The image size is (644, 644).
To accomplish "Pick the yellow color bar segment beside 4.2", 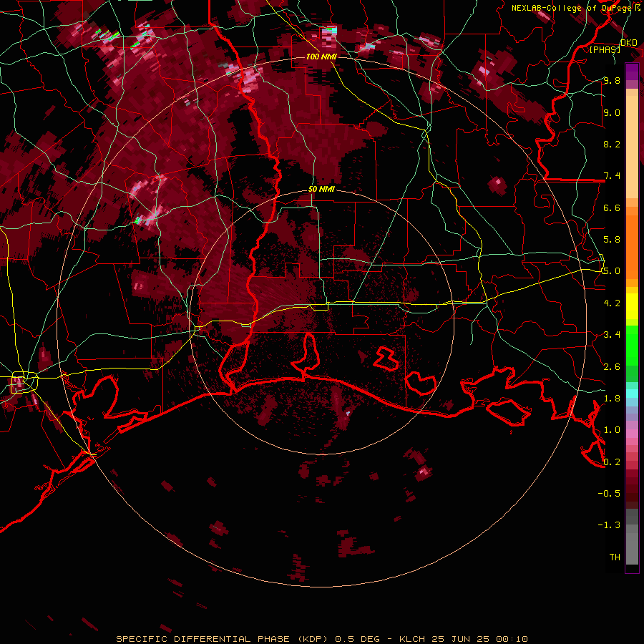I will click(x=632, y=306).
